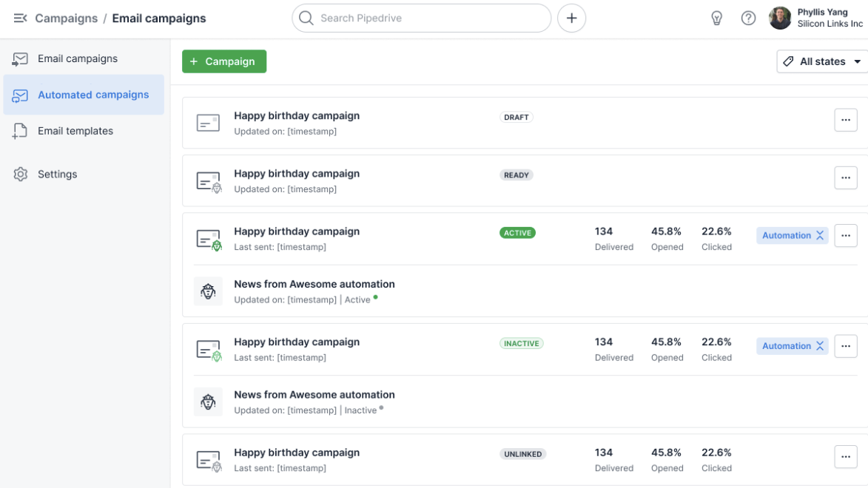Viewport: 868px width, 488px height.
Task: Click the inactive campaign email icon
Action: [x=209, y=350]
